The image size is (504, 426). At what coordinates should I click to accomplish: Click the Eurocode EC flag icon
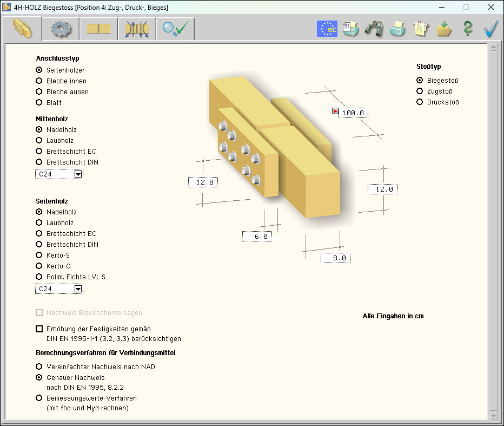327,29
